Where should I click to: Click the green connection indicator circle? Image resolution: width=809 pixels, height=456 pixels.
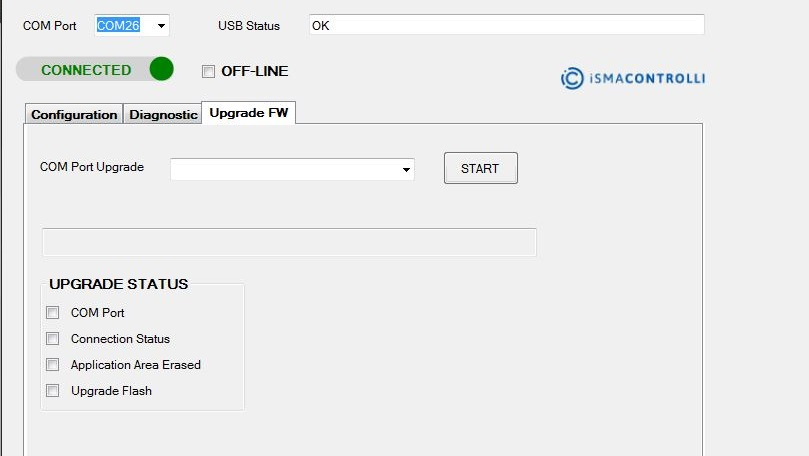pos(161,69)
